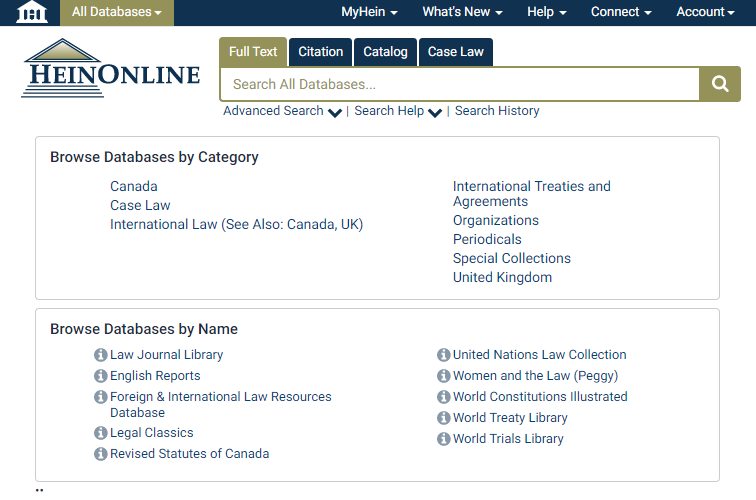Open Women and the Law (Peggy)
Screen dimensions: 756x500
pyautogui.click(x=535, y=376)
